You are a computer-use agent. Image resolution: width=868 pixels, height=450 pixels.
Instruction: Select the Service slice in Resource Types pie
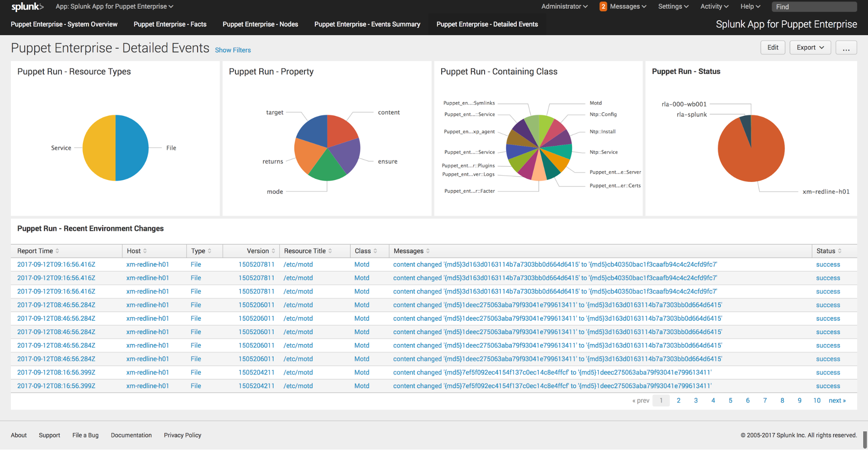coord(99,148)
